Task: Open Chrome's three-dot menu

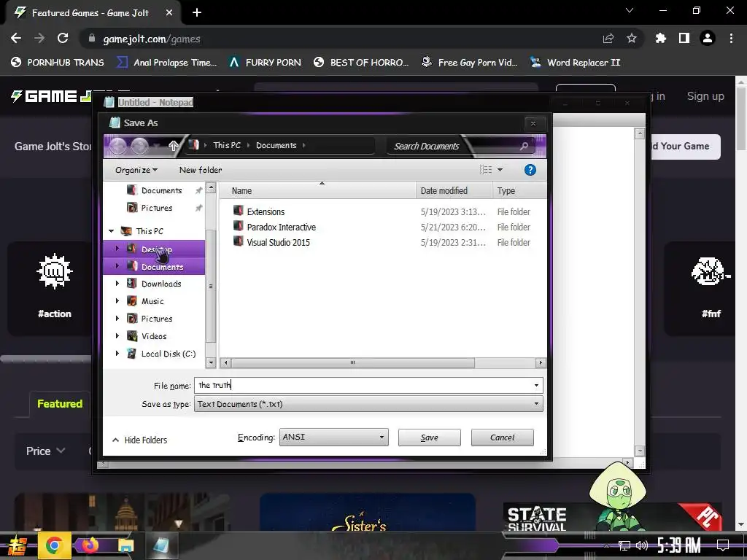Action: pos(731,38)
